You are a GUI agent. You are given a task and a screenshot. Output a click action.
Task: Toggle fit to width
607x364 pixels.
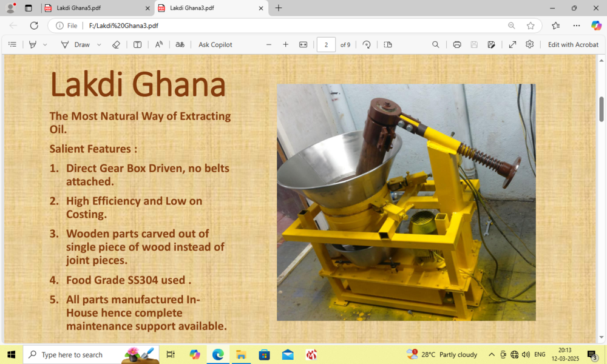pyautogui.click(x=303, y=44)
